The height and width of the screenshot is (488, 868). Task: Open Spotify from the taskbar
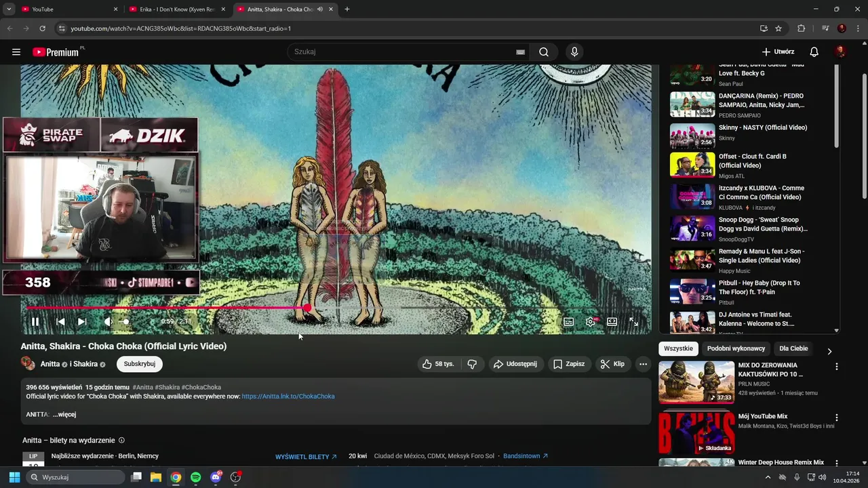196,477
